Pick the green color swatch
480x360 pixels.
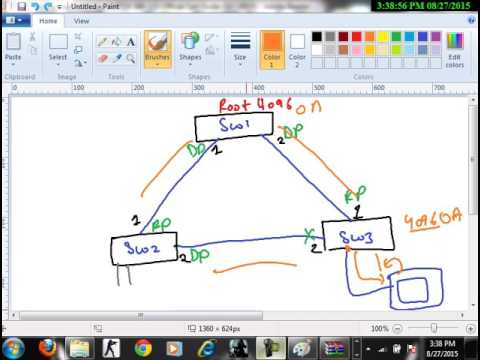[396, 36]
